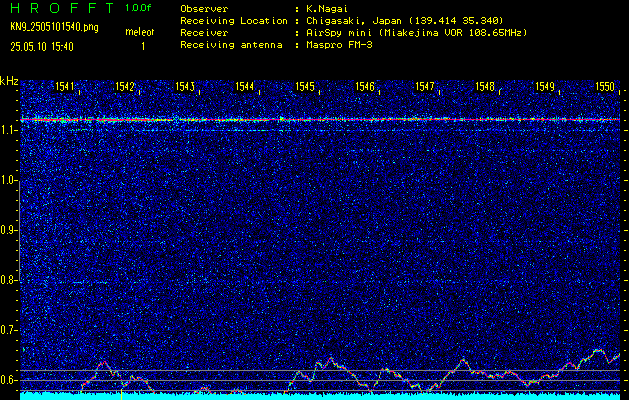Image resolution: width=629 pixels, height=400 pixels.
Task: Click the HROFFT title text
Action: (x=62, y=8)
